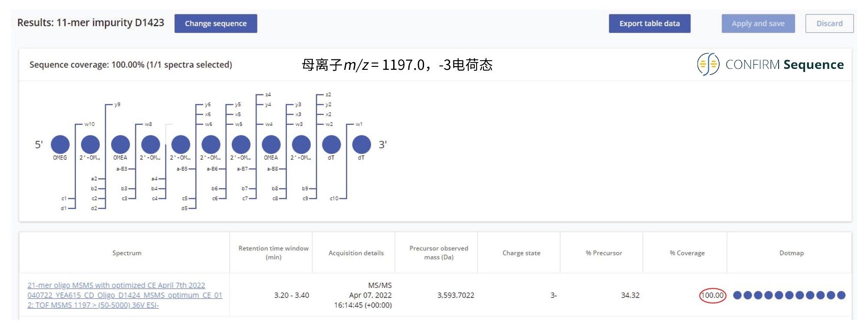Discard the current changes
Viewport: 868px width, 330px height.
point(829,23)
